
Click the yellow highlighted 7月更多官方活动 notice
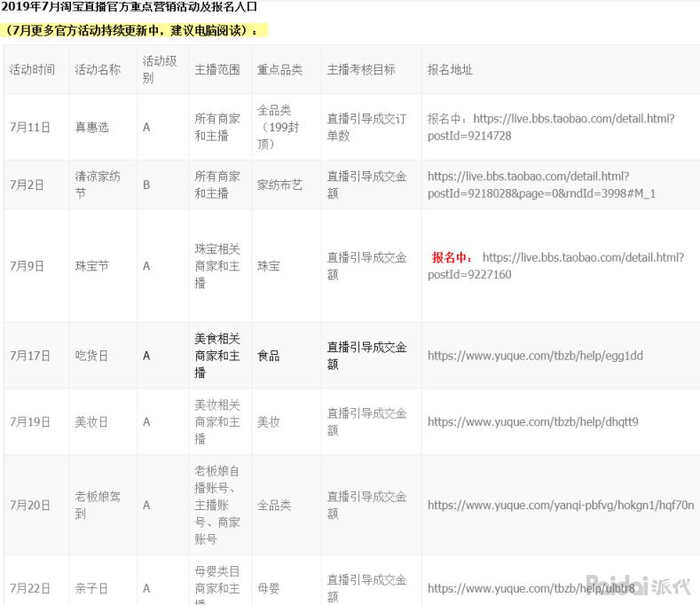tap(132, 30)
